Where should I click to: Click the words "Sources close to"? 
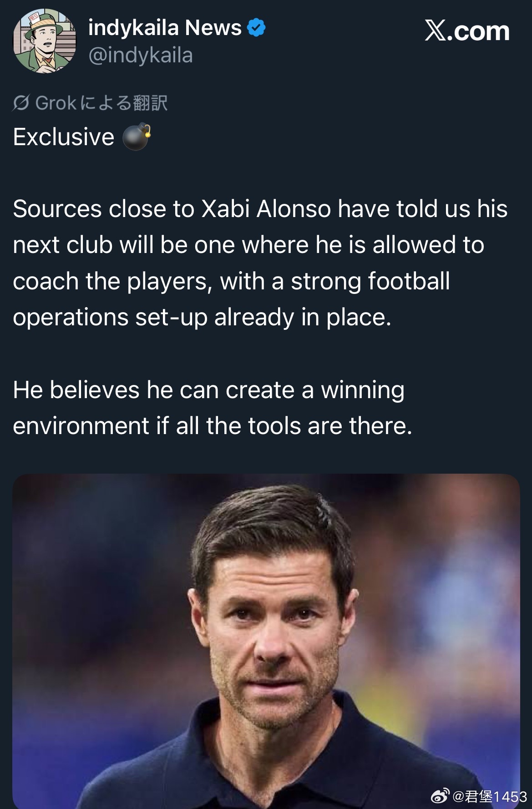[103, 209]
